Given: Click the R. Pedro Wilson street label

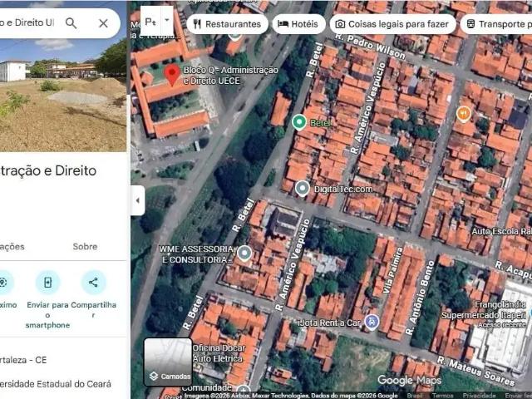Looking at the screenshot, I should 371,47.
